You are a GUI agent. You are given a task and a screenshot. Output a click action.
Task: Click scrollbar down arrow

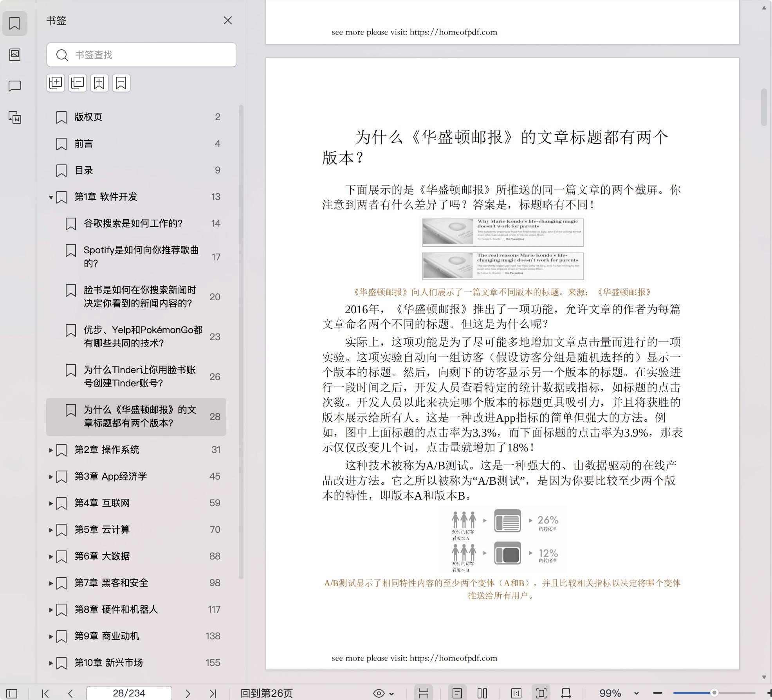click(764, 677)
